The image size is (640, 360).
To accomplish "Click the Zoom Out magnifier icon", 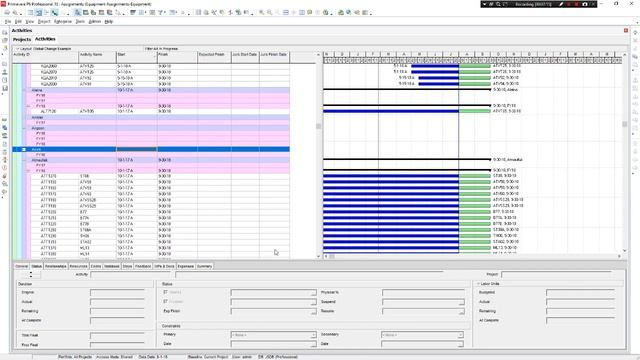I will coord(270,13).
